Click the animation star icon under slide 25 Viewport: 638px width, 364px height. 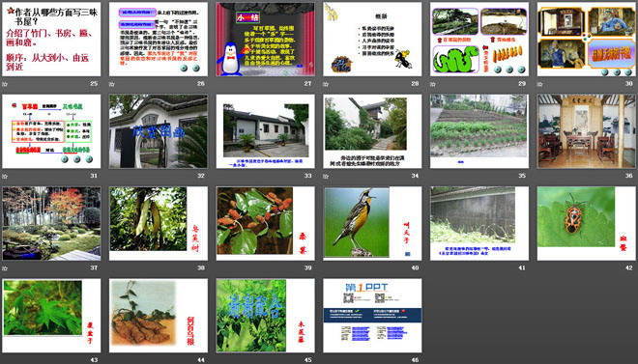(x=5, y=84)
